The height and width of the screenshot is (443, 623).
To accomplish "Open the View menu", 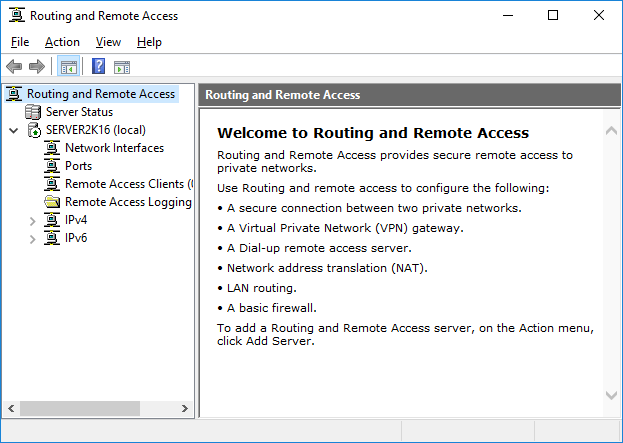I will click(108, 42).
